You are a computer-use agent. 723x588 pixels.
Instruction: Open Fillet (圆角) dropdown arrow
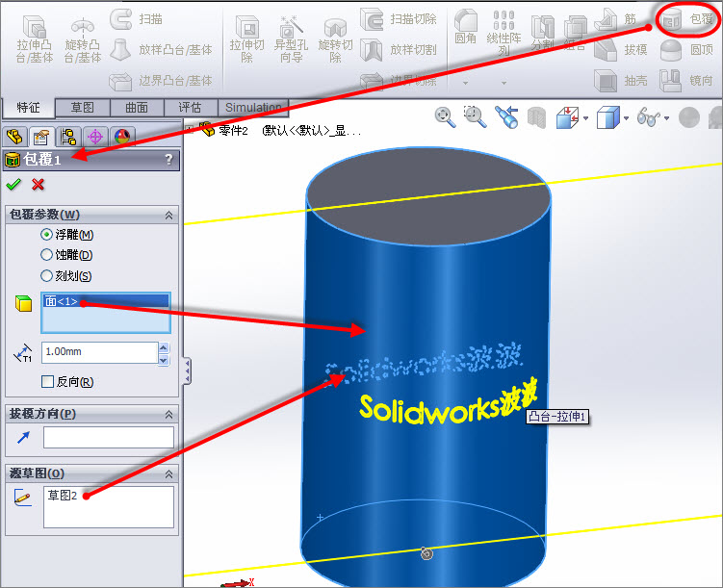466,83
